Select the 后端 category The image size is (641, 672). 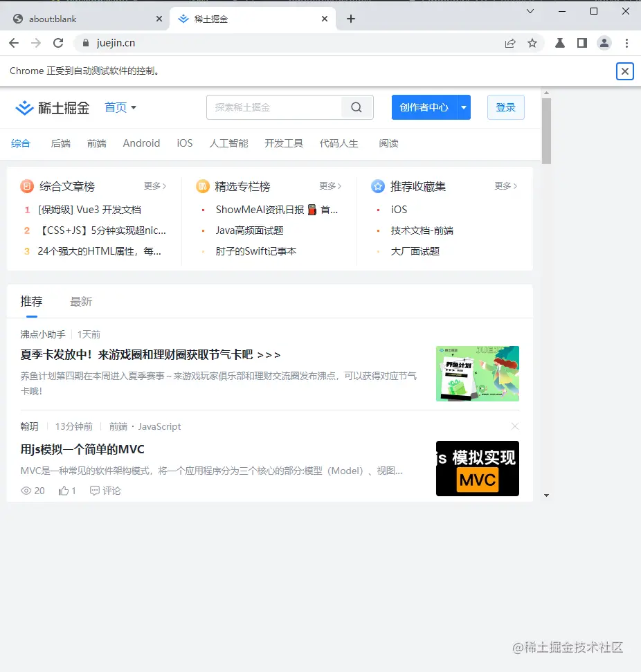[x=60, y=143]
